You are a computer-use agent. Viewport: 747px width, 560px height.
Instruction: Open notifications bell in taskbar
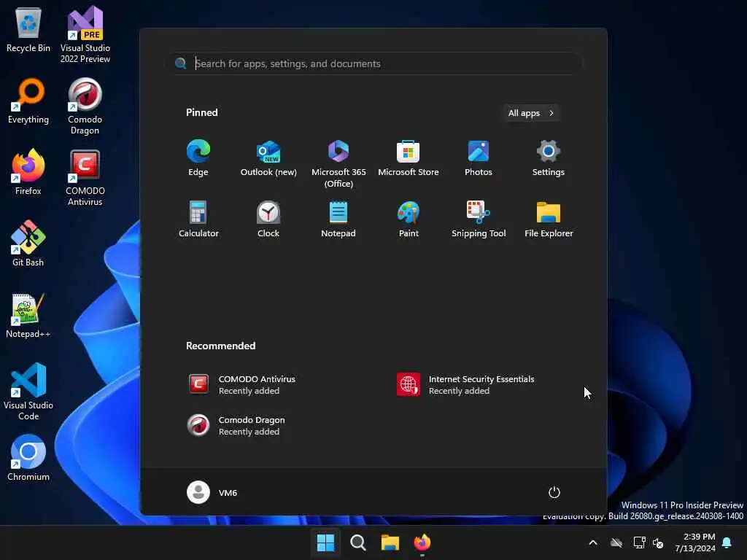[727, 542]
